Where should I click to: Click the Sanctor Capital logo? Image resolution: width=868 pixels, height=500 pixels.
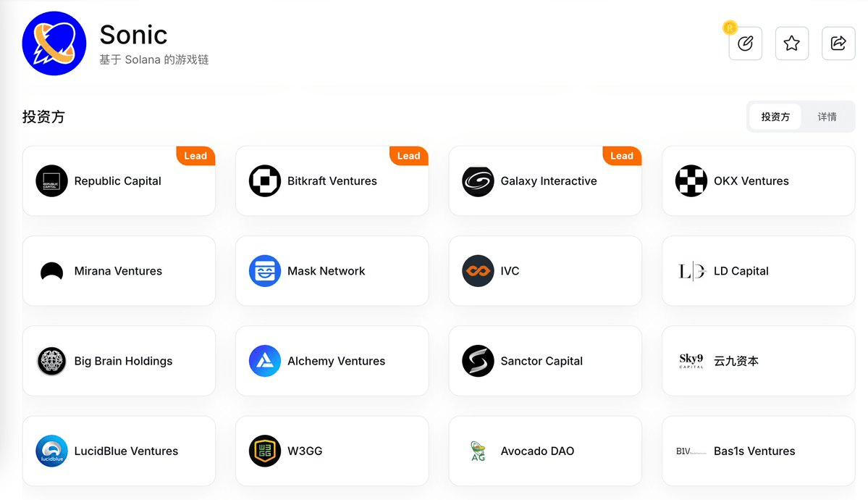pyautogui.click(x=478, y=361)
